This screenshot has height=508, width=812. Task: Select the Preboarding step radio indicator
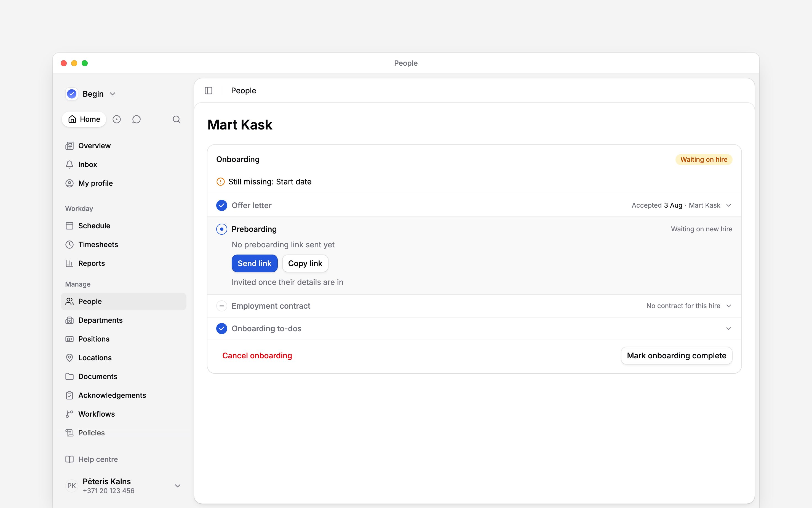pyautogui.click(x=222, y=229)
